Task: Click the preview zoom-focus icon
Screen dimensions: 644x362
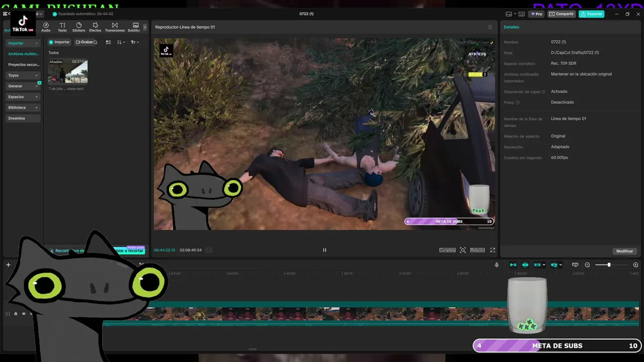Action: (463, 250)
